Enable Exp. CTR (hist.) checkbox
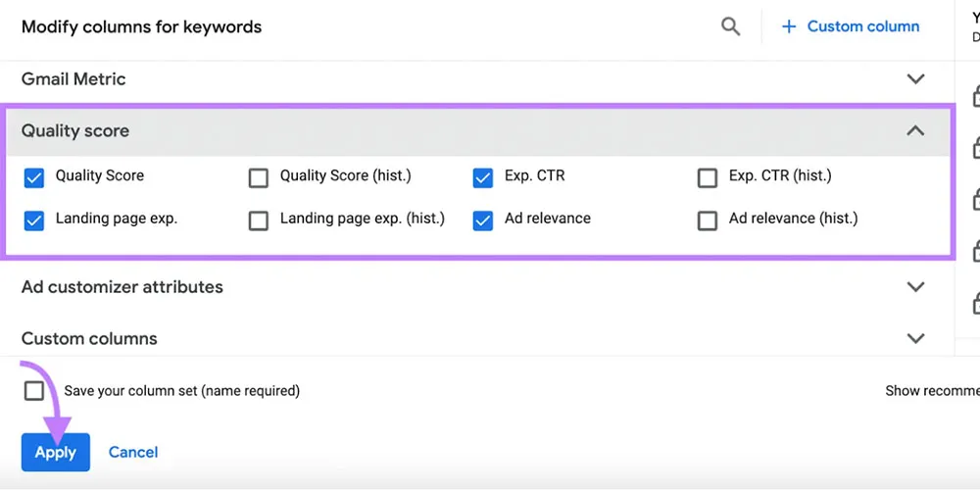This screenshot has width=980, height=490. (707, 177)
